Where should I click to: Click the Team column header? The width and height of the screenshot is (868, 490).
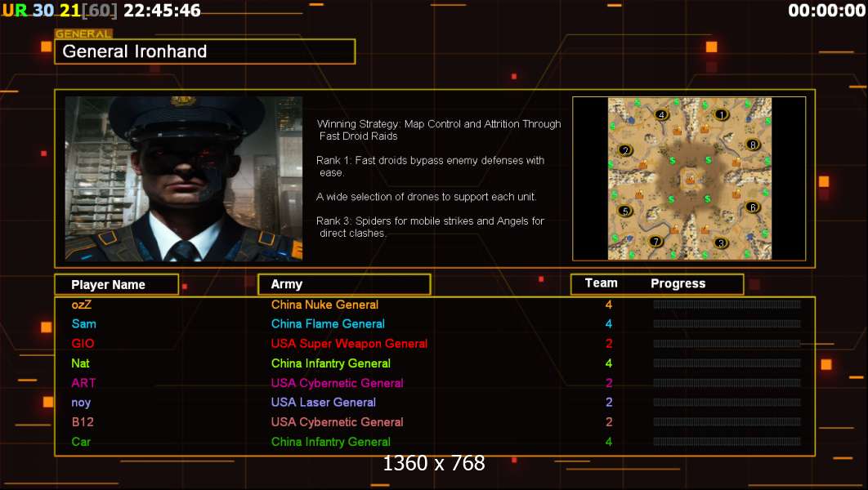602,283
